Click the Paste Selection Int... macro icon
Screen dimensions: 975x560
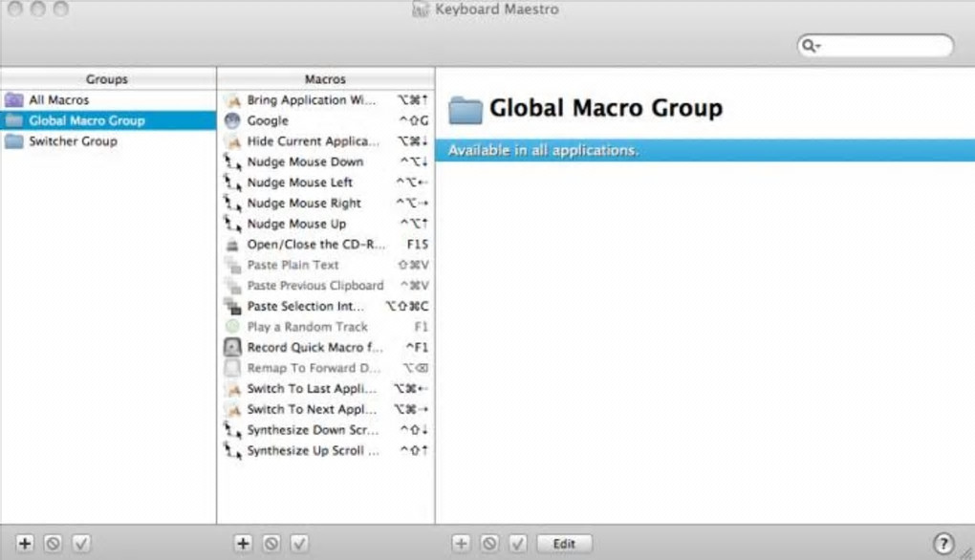[232, 306]
